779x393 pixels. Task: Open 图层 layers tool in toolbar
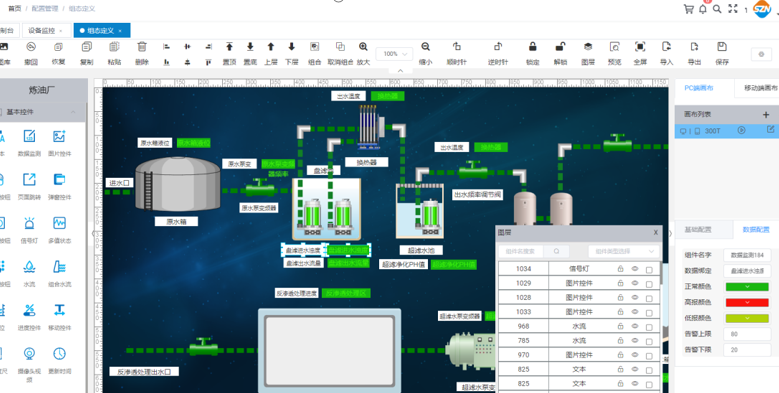point(588,47)
